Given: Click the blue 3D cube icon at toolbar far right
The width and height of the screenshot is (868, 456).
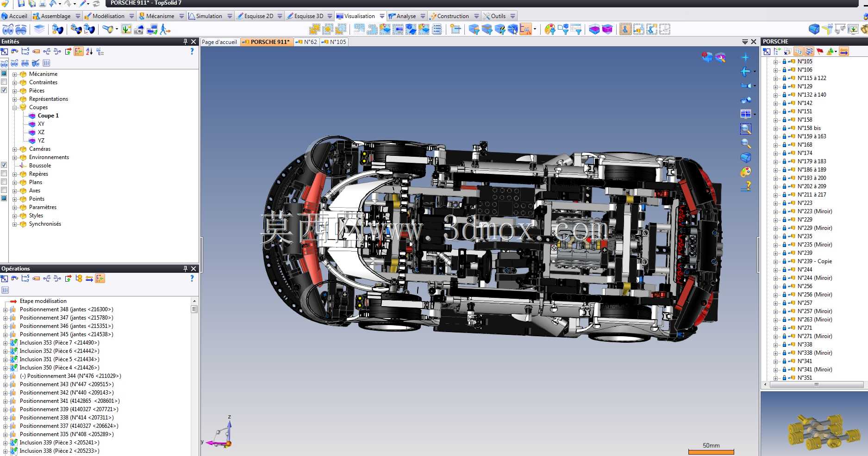Looking at the screenshot, I should pyautogui.click(x=814, y=30).
